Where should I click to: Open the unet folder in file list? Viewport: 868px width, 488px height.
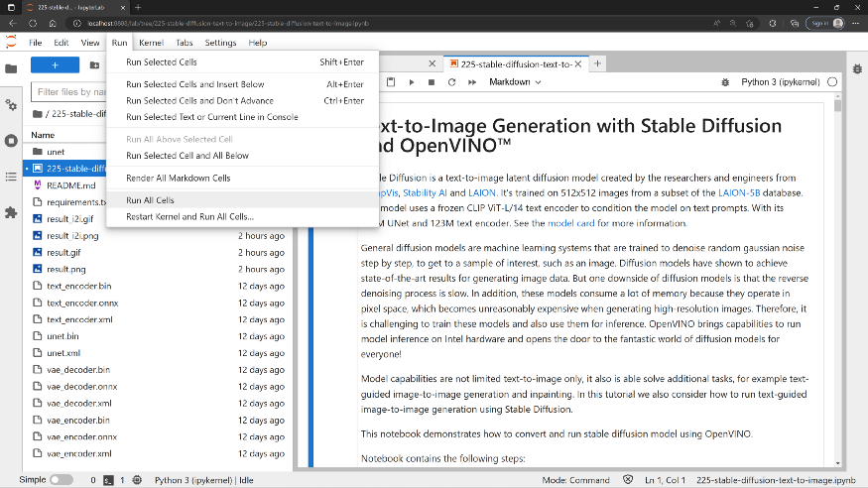pos(56,151)
